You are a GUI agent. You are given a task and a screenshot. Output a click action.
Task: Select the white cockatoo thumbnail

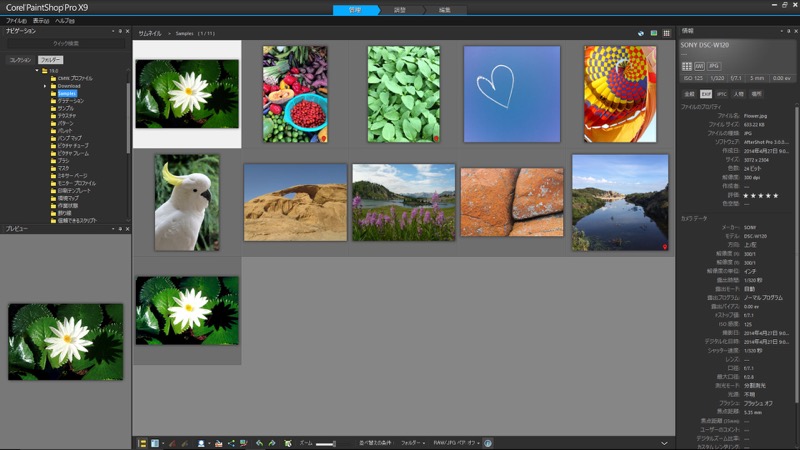(186, 202)
